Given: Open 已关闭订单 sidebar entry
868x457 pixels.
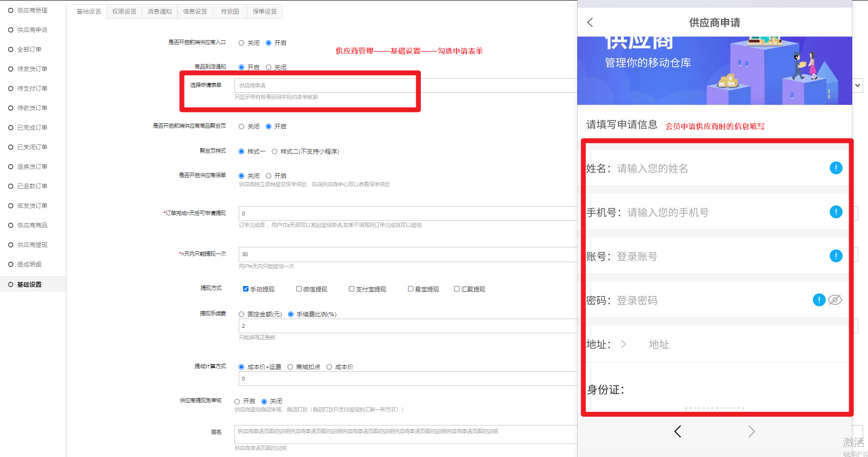Looking at the screenshot, I should (x=32, y=147).
